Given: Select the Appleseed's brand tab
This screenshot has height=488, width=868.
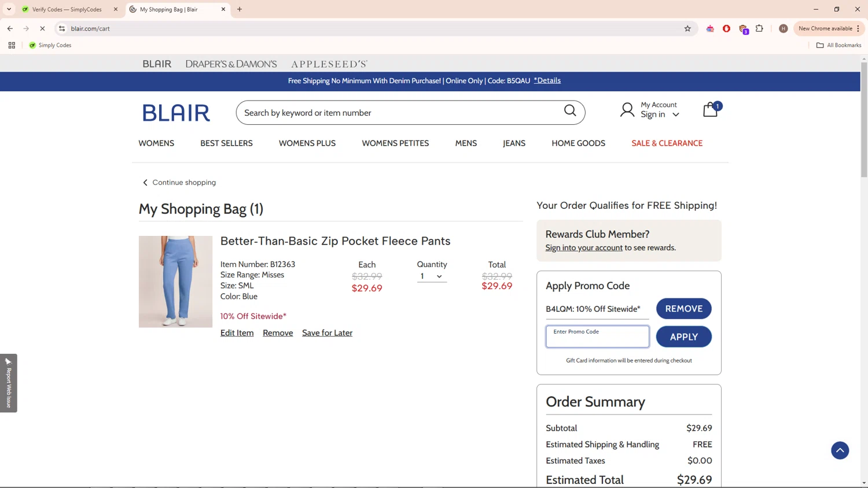Looking at the screenshot, I should [329, 64].
